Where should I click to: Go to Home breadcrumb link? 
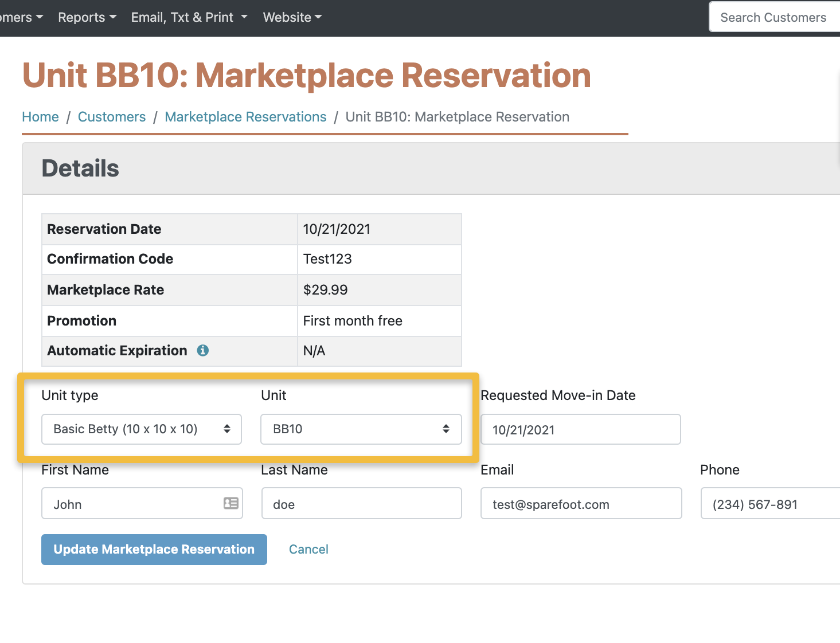click(40, 117)
